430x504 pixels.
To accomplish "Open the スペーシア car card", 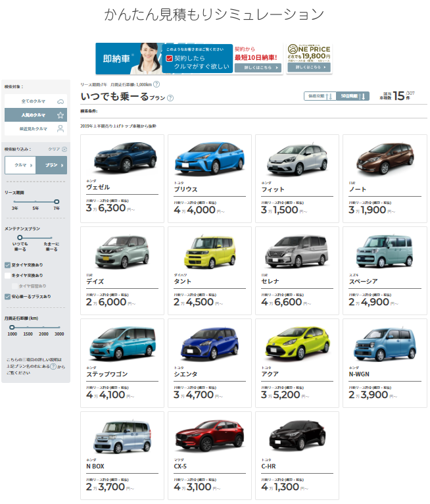I will 385,270.
